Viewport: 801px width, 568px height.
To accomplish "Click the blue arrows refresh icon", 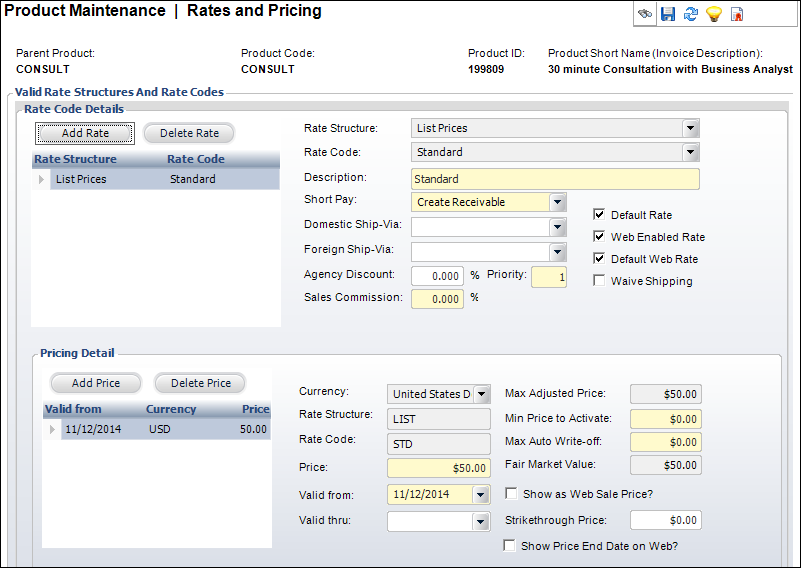I will coord(691,14).
